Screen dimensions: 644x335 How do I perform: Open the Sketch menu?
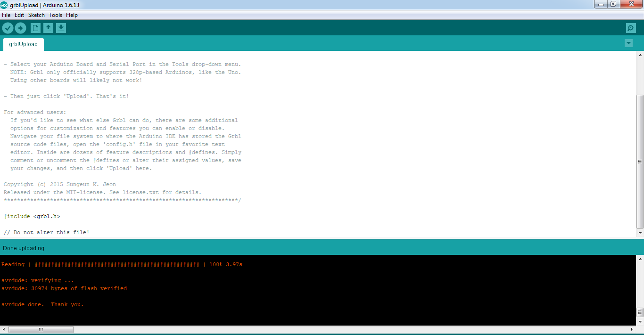click(x=36, y=15)
